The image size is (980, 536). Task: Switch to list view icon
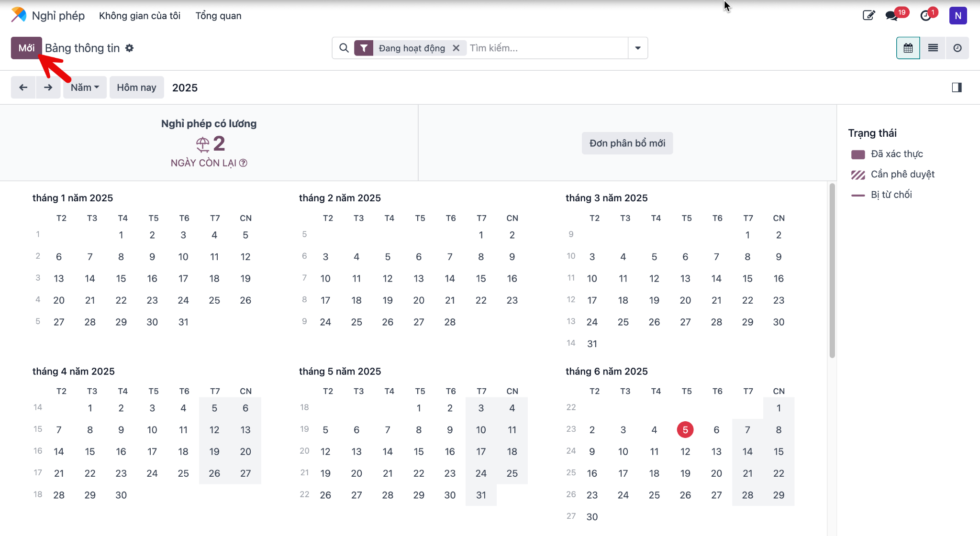click(x=933, y=48)
